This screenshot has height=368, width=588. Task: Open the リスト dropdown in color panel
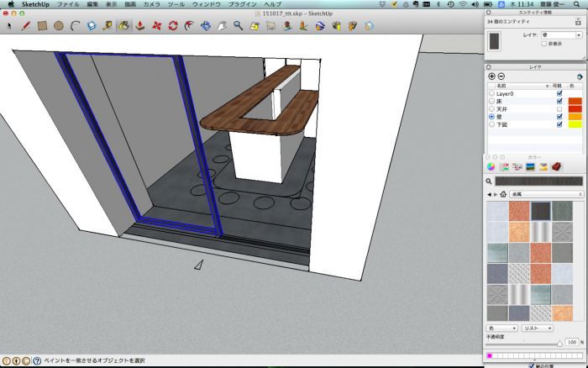pyautogui.click(x=536, y=328)
